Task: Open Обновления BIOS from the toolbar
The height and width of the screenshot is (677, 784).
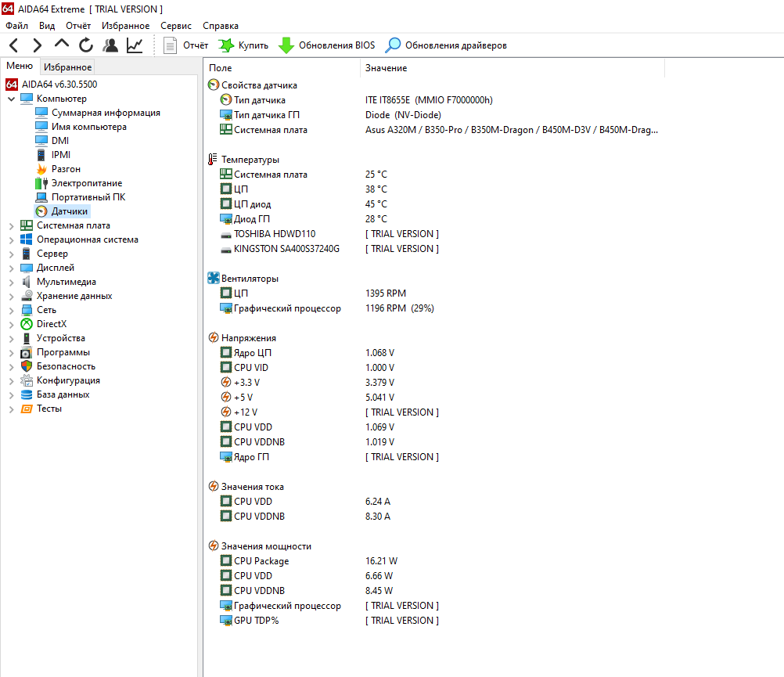Action: tap(327, 45)
